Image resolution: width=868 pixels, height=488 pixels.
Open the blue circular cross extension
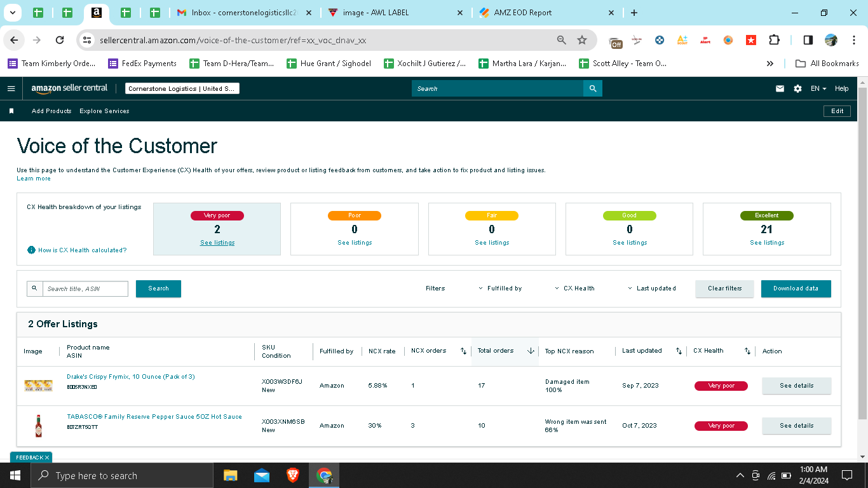[x=660, y=40]
